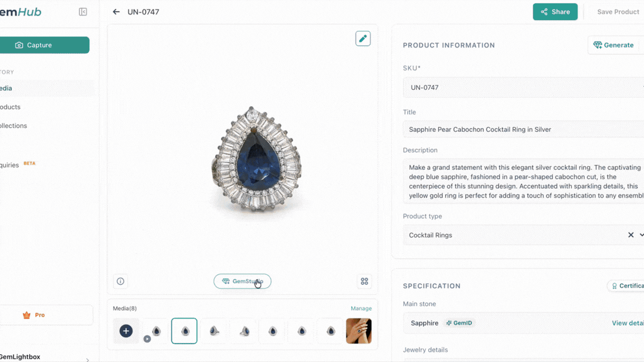
Task: Select the hand-wearing-ring thumbnail
Action: tap(359, 331)
